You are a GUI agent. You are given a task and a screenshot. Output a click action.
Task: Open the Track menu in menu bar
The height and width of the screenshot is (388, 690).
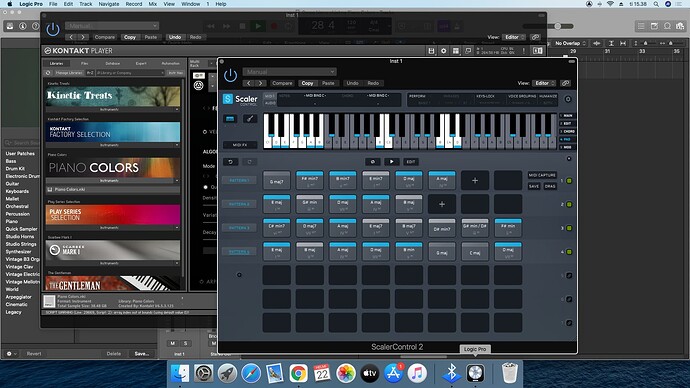point(85,4)
